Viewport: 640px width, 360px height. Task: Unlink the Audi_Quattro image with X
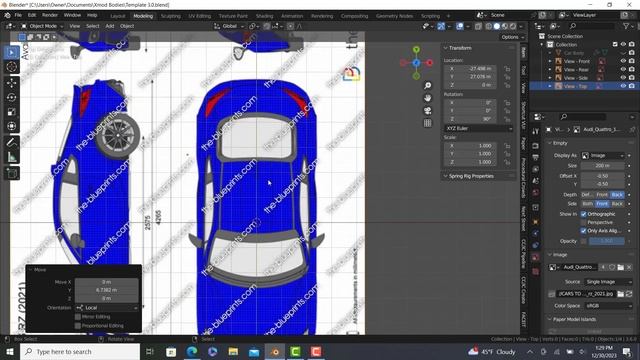pyautogui.click(x=629, y=267)
